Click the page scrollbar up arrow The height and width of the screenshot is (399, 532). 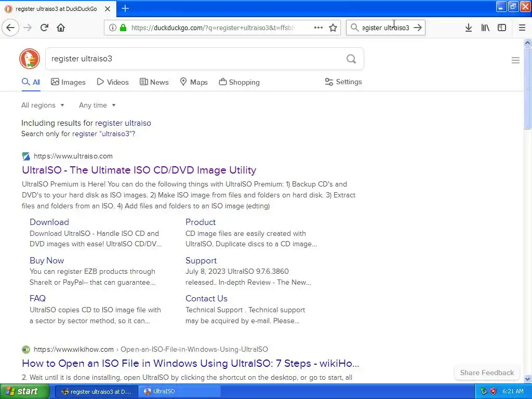[527, 43]
